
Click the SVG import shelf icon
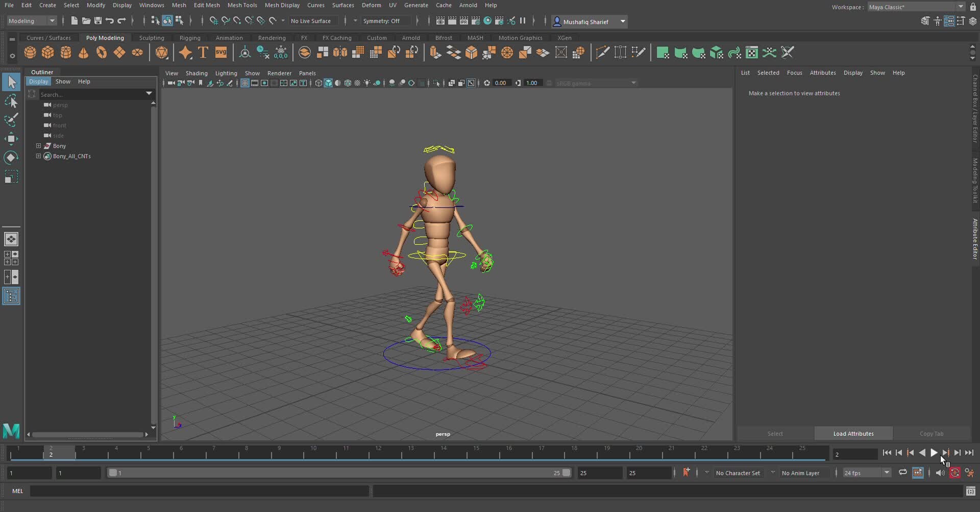(221, 53)
